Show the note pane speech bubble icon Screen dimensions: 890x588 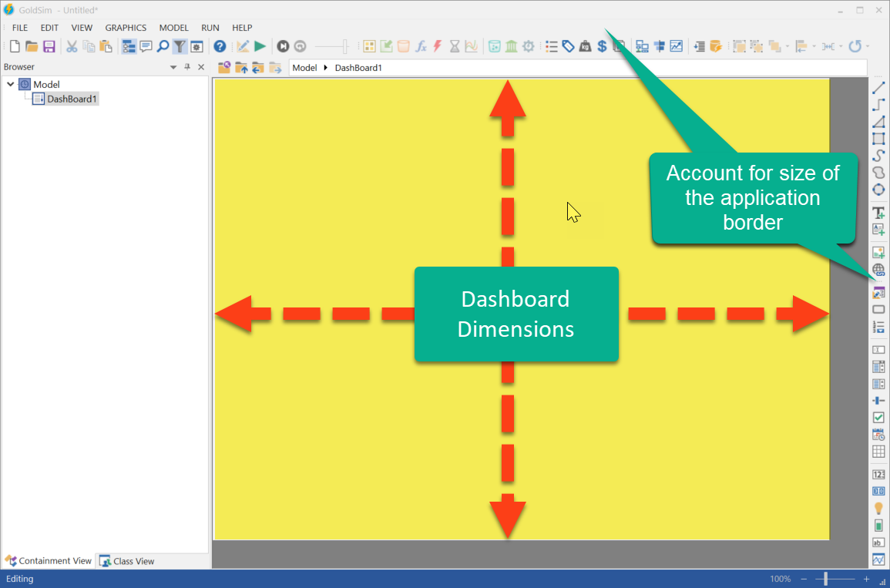tap(146, 46)
